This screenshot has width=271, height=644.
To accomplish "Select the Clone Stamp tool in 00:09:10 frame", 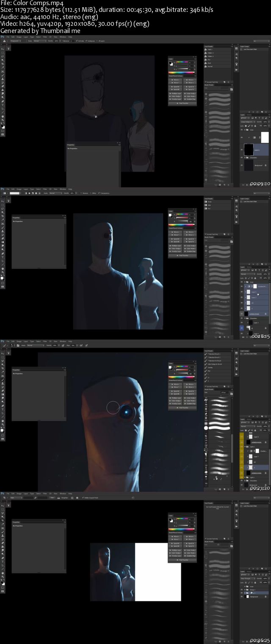I will pos(3,79).
